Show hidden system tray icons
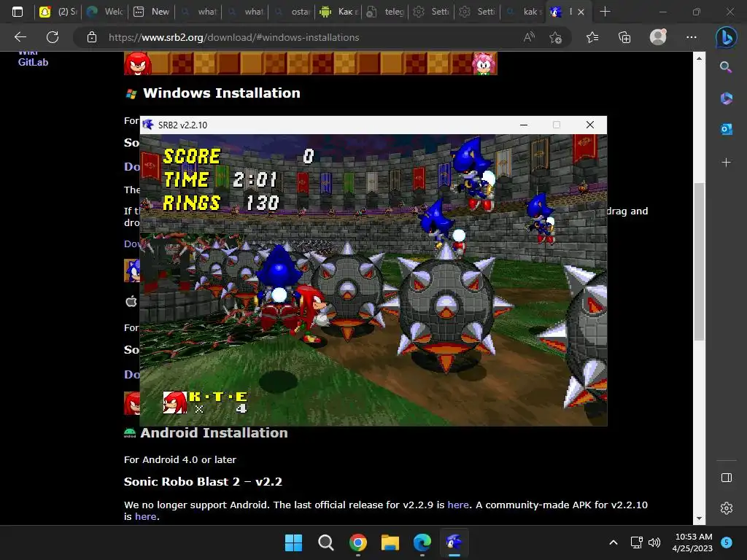The image size is (747, 560). (x=614, y=542)
